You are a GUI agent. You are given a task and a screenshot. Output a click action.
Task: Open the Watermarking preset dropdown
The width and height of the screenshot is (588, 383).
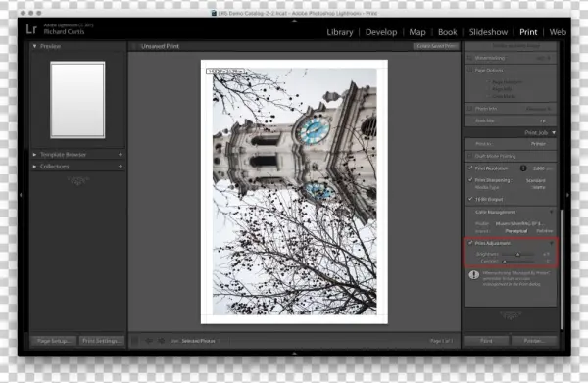pyautogui.click(x=543, y=58)
